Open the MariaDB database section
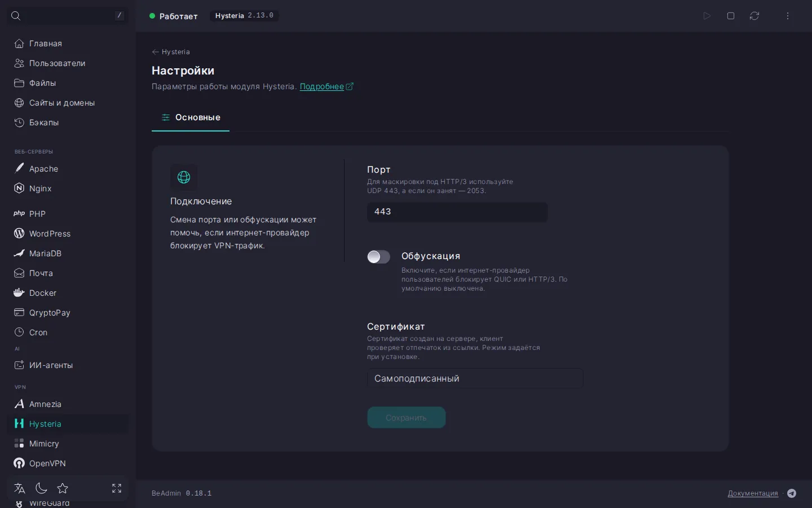The width and height of the screenshot is (812, 508). (x=68, y=253)
